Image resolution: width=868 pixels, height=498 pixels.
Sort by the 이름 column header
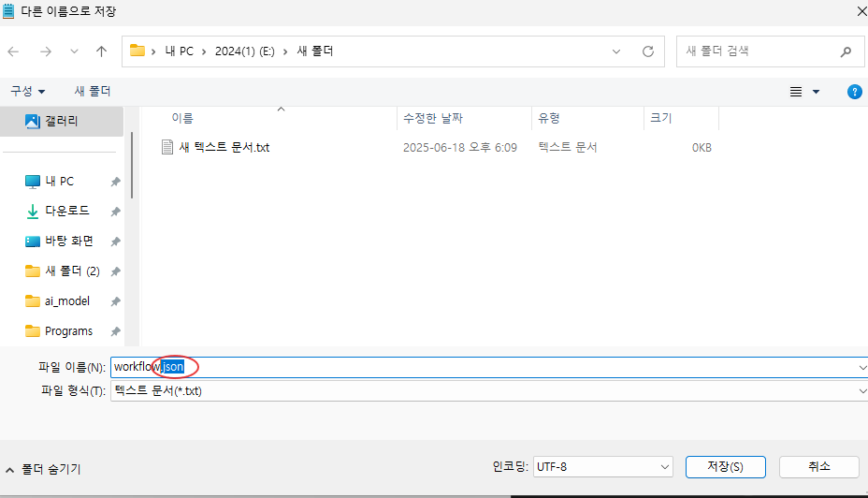tap(182, 118)
